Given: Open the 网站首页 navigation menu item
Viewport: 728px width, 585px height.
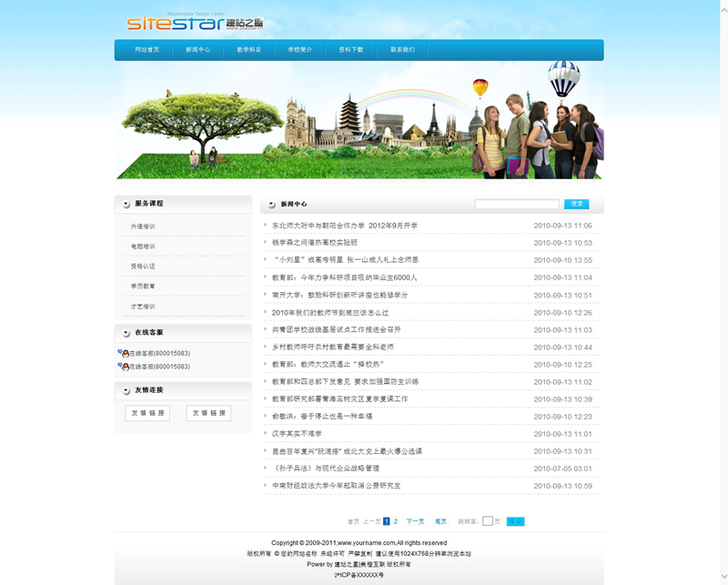Looking at the screenshot, I should pos(147,50).
